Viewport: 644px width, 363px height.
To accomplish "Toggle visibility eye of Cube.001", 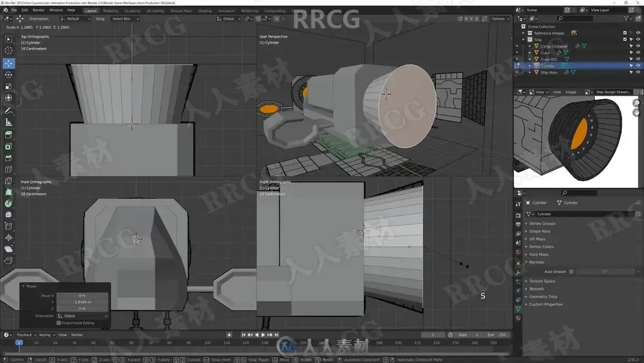I will click(639, 59).
